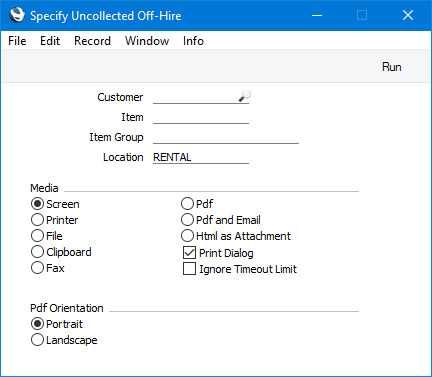
Task: Open the Window menu
Action: click(147, 41)
